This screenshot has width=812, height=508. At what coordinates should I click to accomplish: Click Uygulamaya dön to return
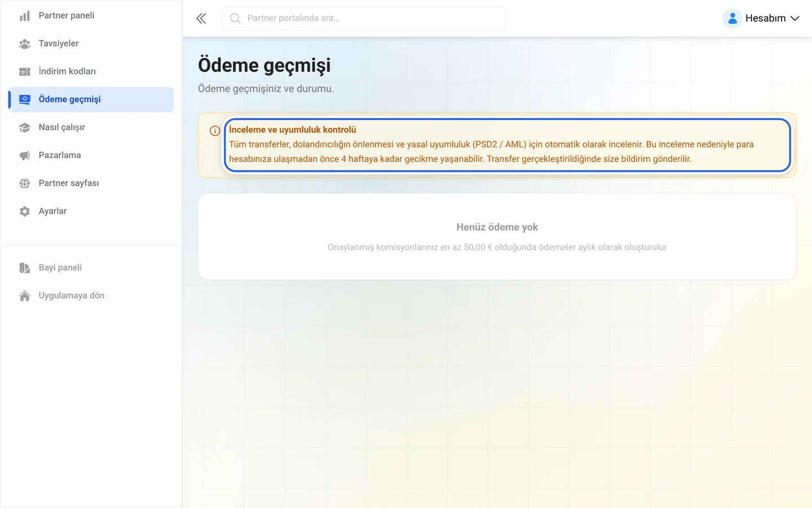(91, 296)
